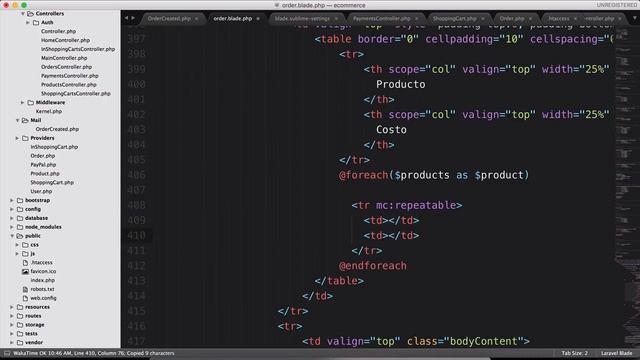Close the Order.php tab
Image resolution: width=640 pixels, height=360 pixels.
coord(530,19)
